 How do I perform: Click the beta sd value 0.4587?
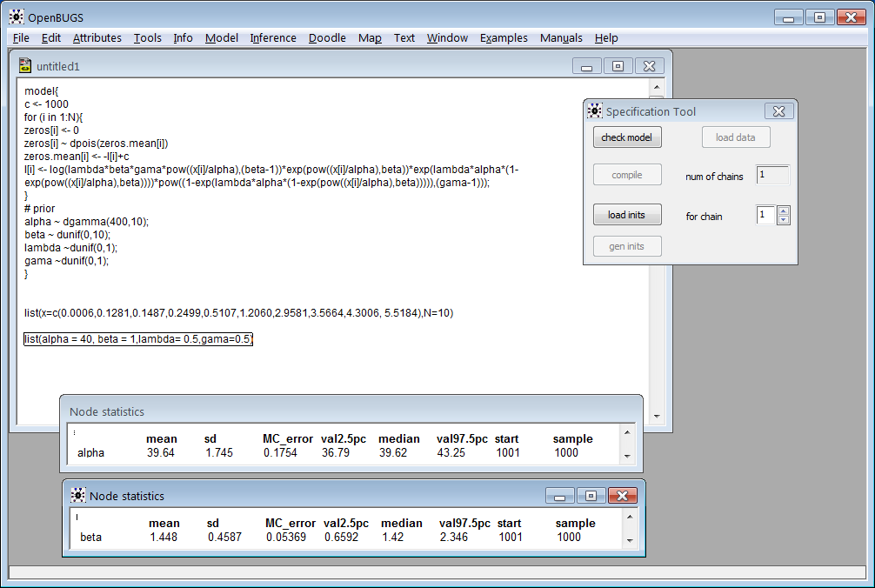225,538
